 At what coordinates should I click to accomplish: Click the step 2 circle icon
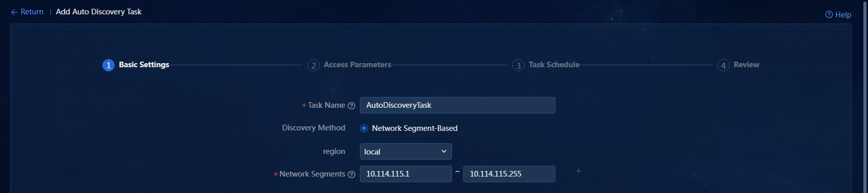click(x=314, y=65)
